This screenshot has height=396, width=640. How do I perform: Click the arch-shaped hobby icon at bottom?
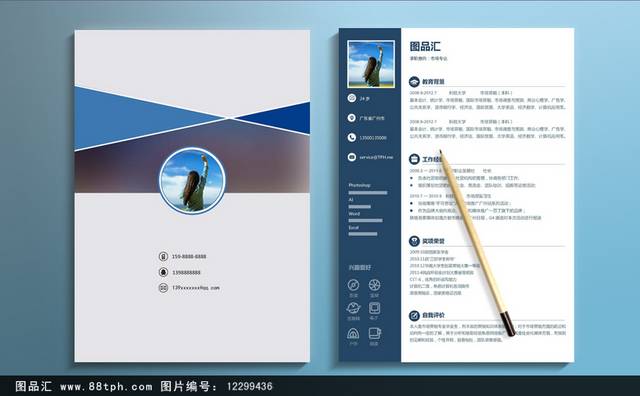pyautogui.click(x=353, y=334)
